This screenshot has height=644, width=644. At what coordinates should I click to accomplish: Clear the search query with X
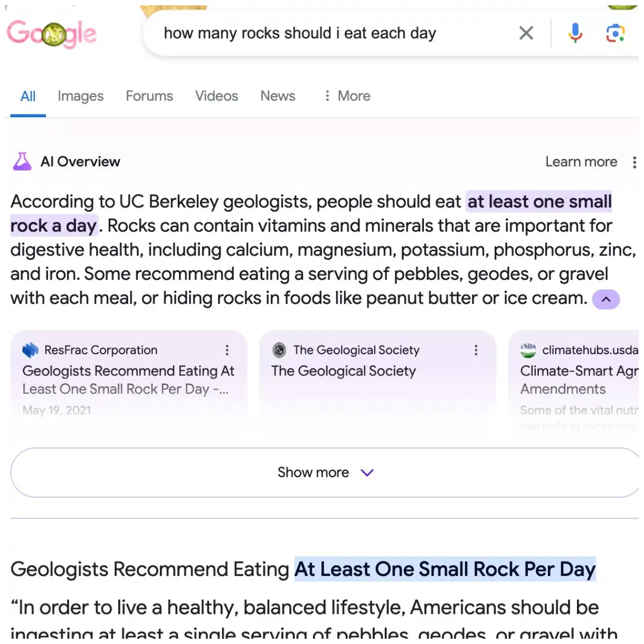[526, 33]
